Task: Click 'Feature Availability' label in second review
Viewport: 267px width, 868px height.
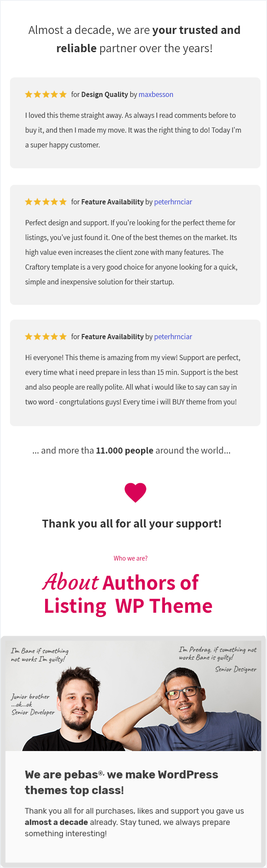Action: [112, 202]
